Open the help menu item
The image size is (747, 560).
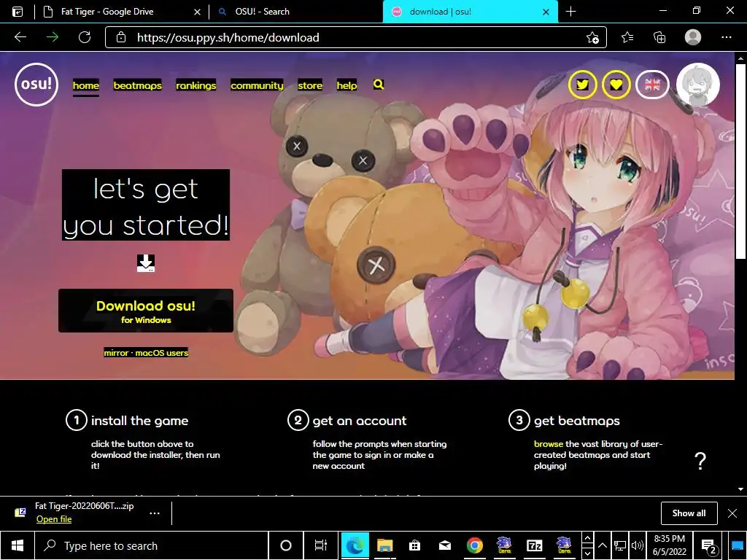[347, 85]
